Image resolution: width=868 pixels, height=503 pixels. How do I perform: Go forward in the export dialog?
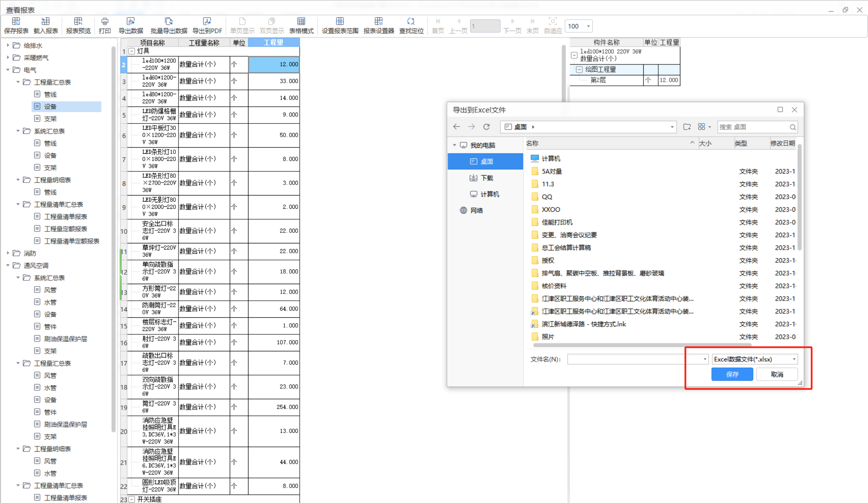click(472, 127)
